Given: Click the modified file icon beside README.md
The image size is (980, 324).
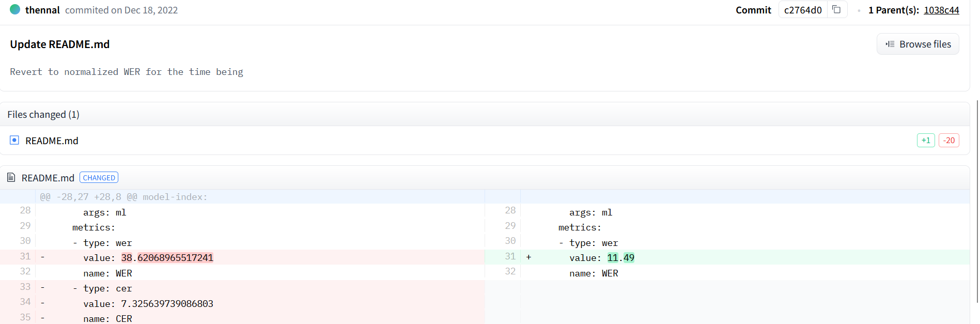Looking at the screenshot, I should 14,140.
